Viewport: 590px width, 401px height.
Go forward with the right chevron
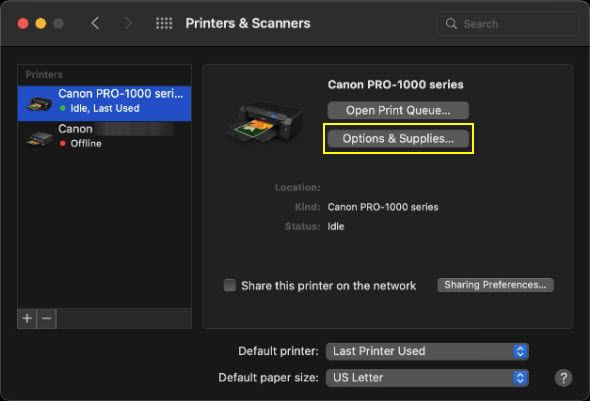coord(128,23)
